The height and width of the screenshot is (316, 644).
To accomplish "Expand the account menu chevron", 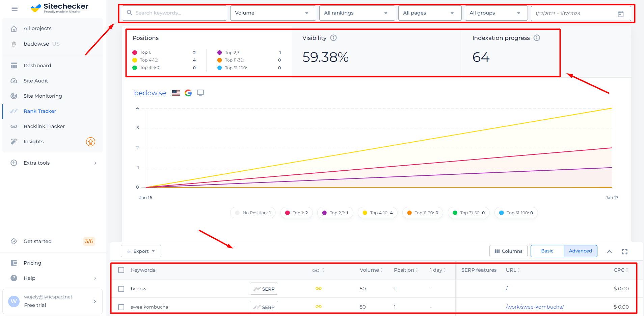I will (x=95, y=301).
